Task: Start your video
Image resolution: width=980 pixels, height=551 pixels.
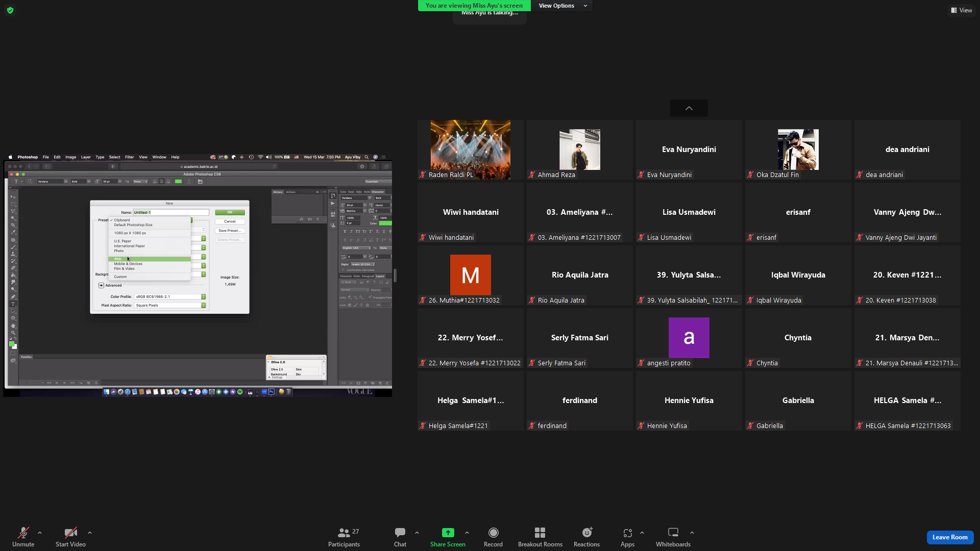Action: click(70, 536)
